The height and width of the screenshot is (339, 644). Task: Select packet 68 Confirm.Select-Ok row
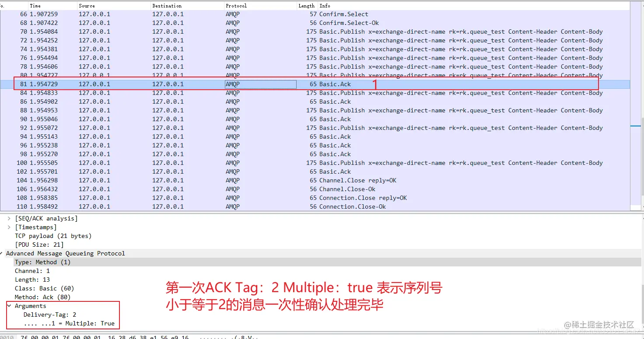[x=315, y=23]
